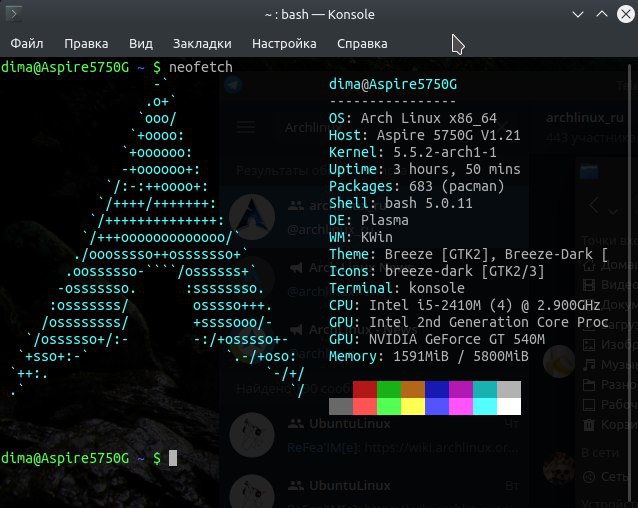
Task: Click the 'DE: Plasma' line
Action: tap(369, 220)
